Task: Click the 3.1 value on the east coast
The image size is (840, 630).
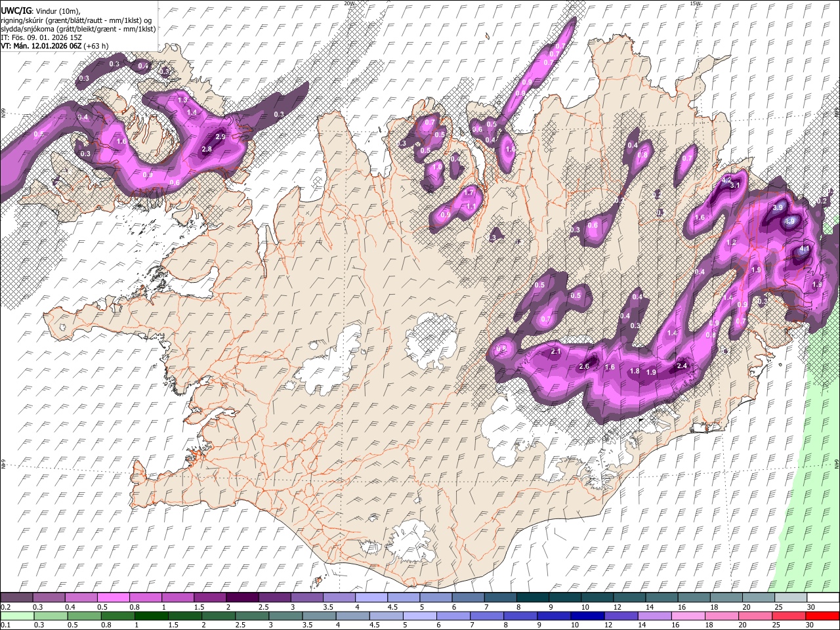Action: click(x=735, y=186)
